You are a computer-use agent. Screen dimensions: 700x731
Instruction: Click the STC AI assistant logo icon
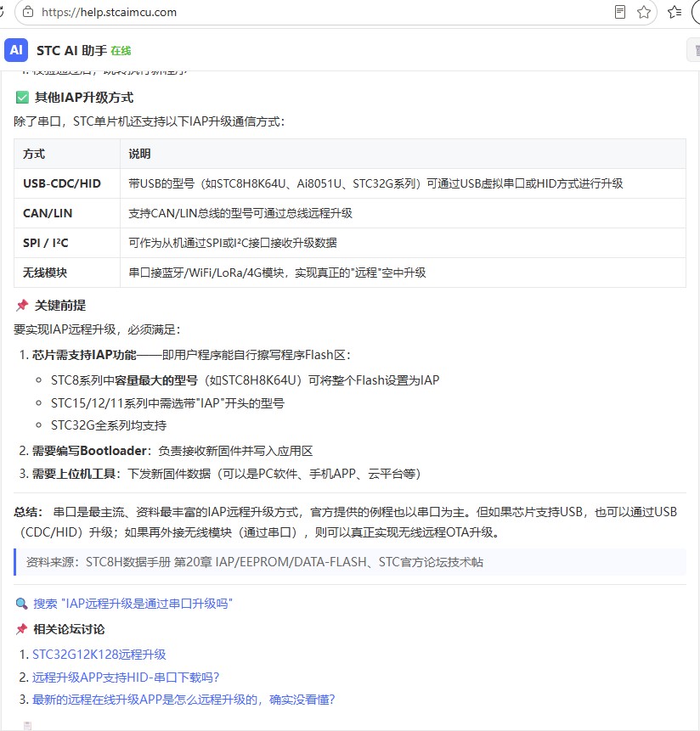(16, 50)
